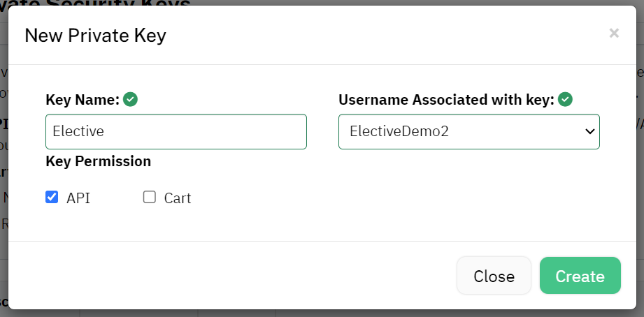Screen dimensions: 644x317
Task: Uncheck the API permission checkbox
Action: 52,197
